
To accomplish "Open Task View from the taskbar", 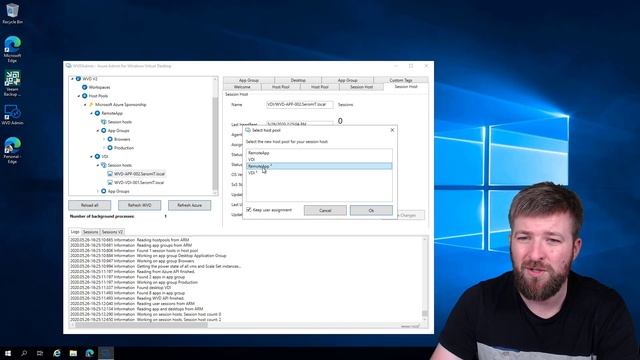I will pyautogui.click(x=40, y=353).
